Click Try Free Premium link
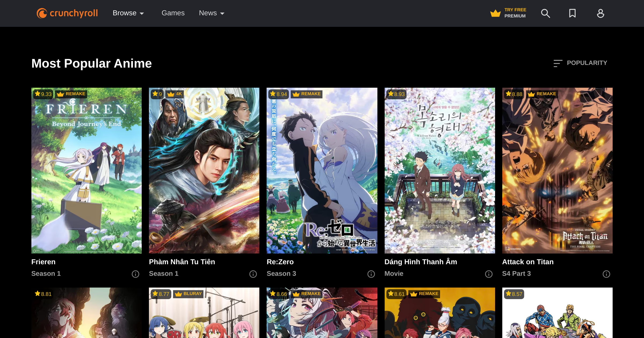This screenshot has height=338, width=644. click(x=508, y=13)
